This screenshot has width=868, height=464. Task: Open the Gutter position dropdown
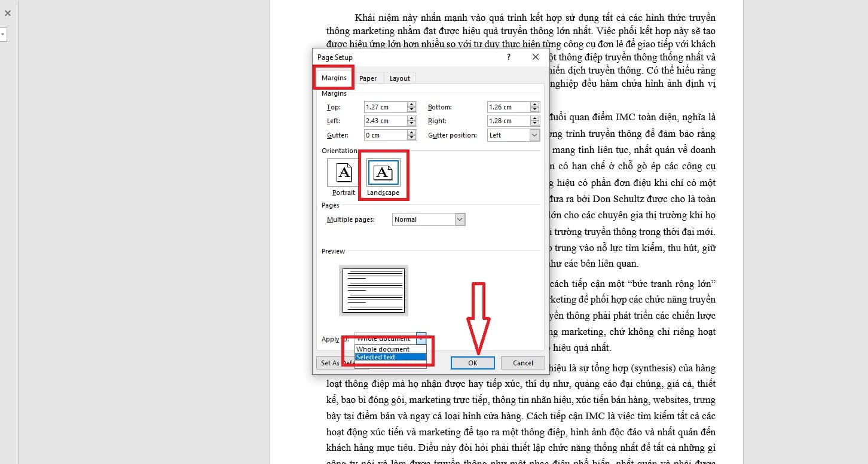point(514,135)
